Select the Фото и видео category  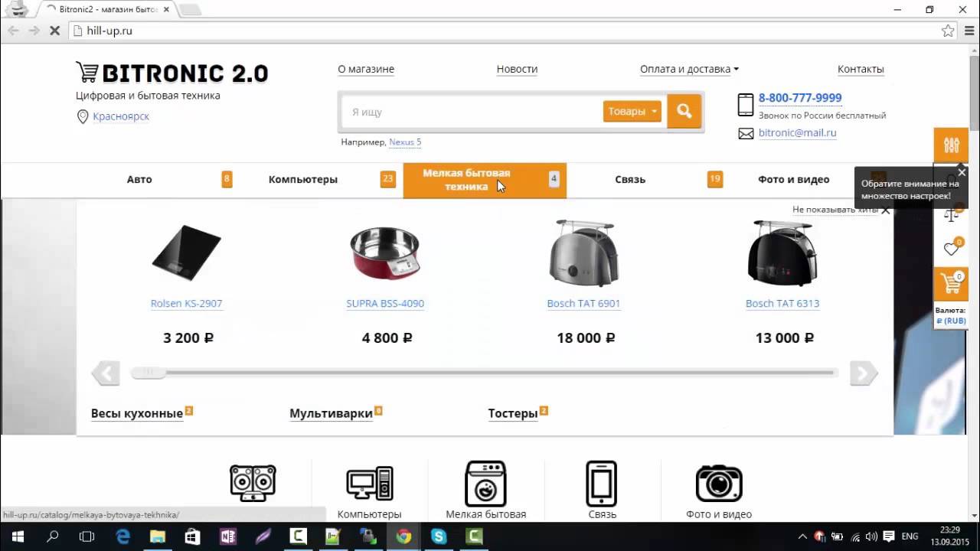[793, 180]
